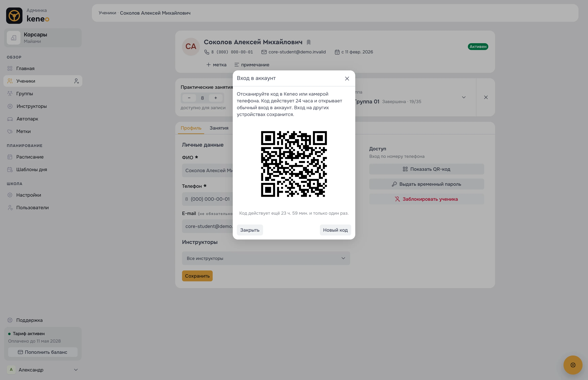Click the Шаблоны дня calendar-clock icon
Screen dimensions: 588x380
click(x=10, y=170)
